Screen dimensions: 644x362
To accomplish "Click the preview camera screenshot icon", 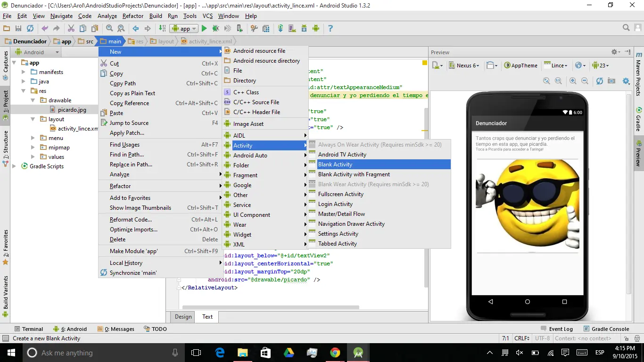I will (x=611, y=81).
